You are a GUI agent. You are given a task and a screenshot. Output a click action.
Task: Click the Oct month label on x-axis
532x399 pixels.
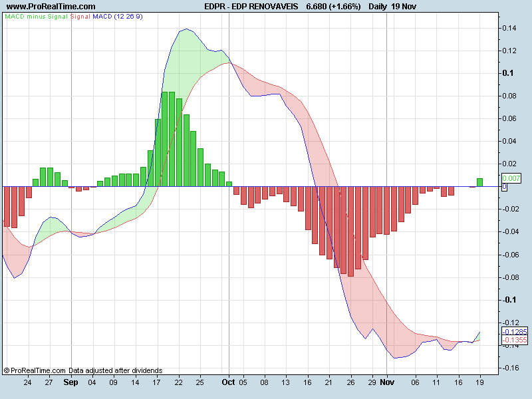[x=228, y=382]
